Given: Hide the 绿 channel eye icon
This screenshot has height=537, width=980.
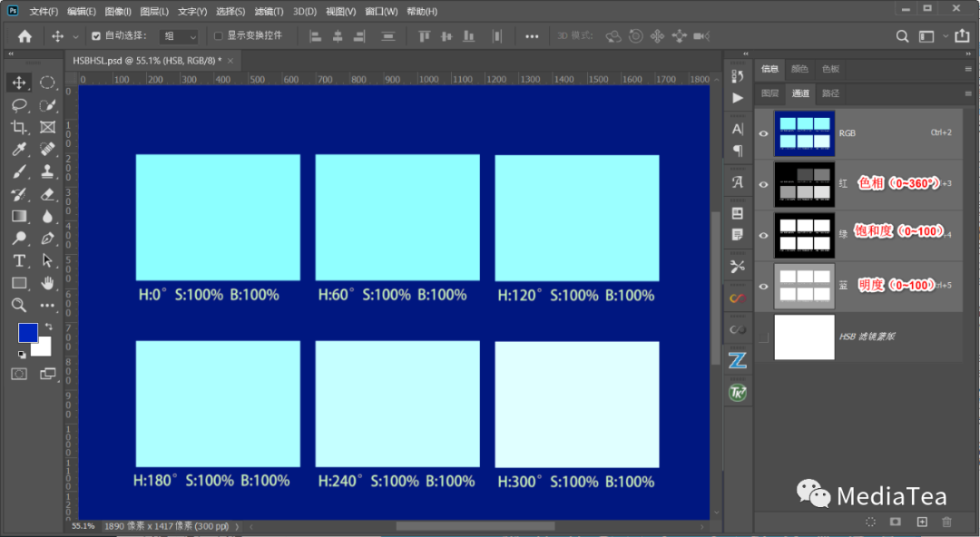Looking at the screenshot, I should (x=763, y=236).
